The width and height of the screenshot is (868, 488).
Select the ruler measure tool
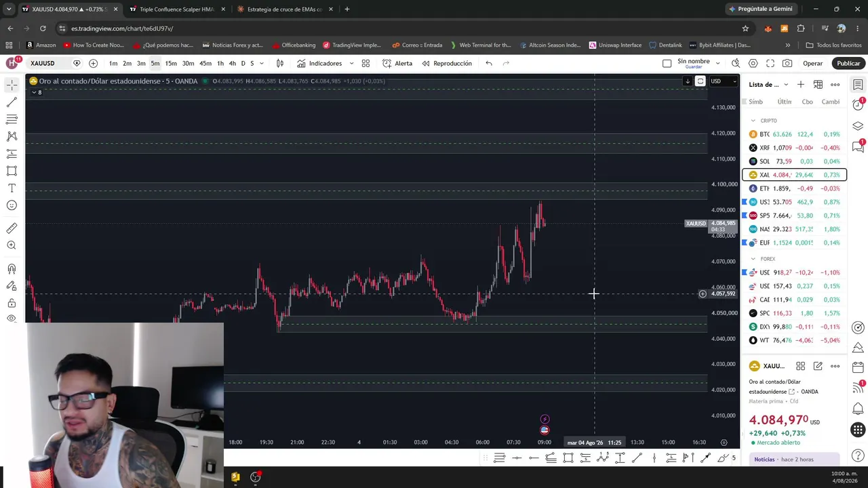12,228
